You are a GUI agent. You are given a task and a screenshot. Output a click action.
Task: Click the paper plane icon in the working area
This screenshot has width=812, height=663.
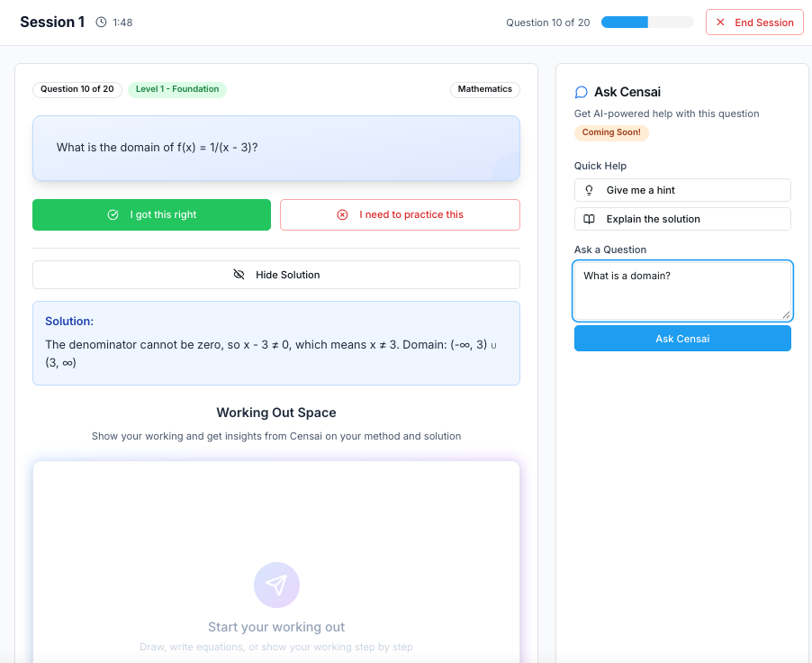[276, 586]
